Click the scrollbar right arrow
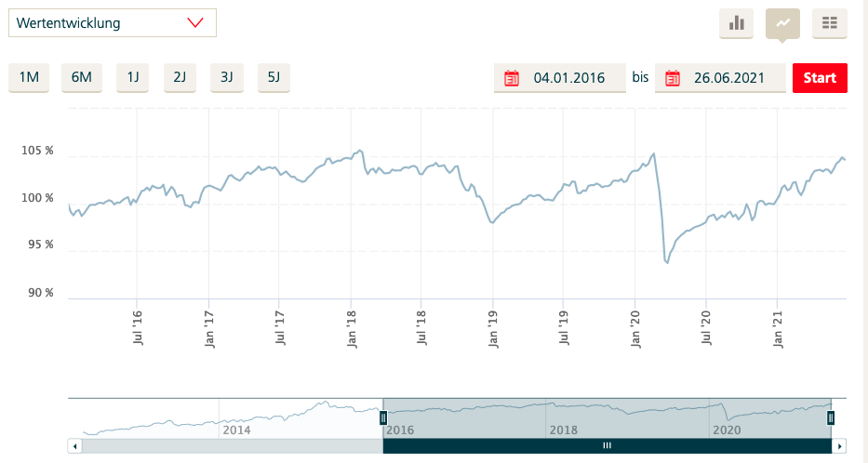868x463 pixels. coord(840,446)
